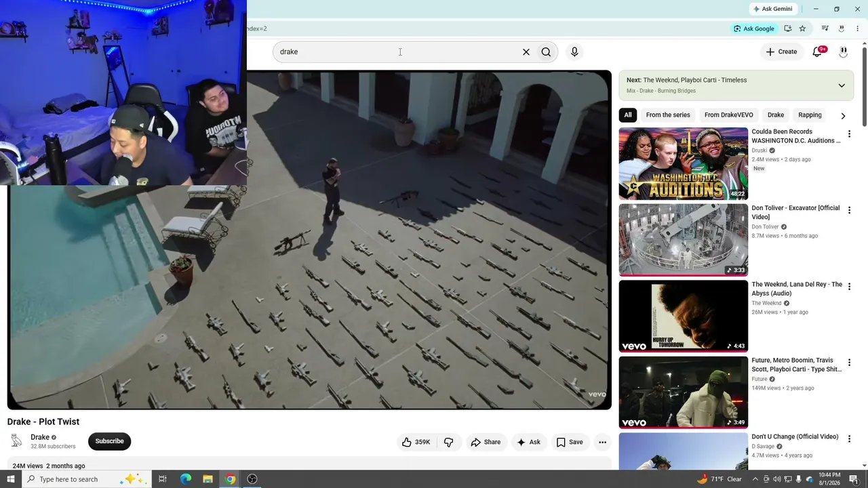868x488 pixels.
Task: Select the Drake filter chip
Action: coord(776,115)
